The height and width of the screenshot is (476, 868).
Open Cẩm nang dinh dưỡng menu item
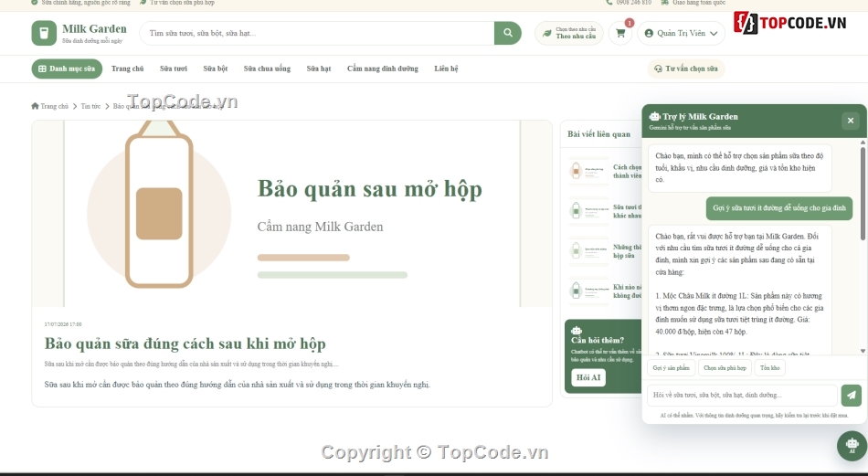[383, 69]
